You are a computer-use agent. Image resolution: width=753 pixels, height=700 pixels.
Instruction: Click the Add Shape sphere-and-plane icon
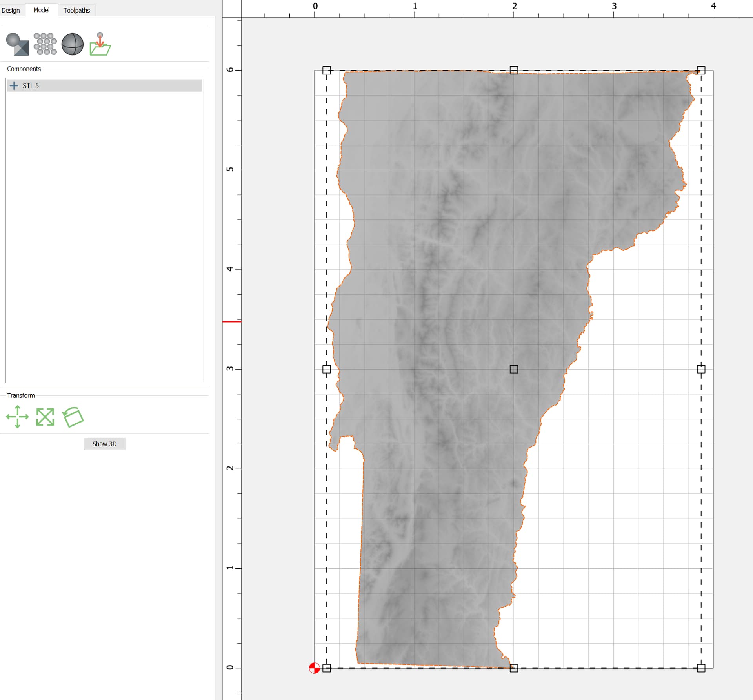coord(18,44)
